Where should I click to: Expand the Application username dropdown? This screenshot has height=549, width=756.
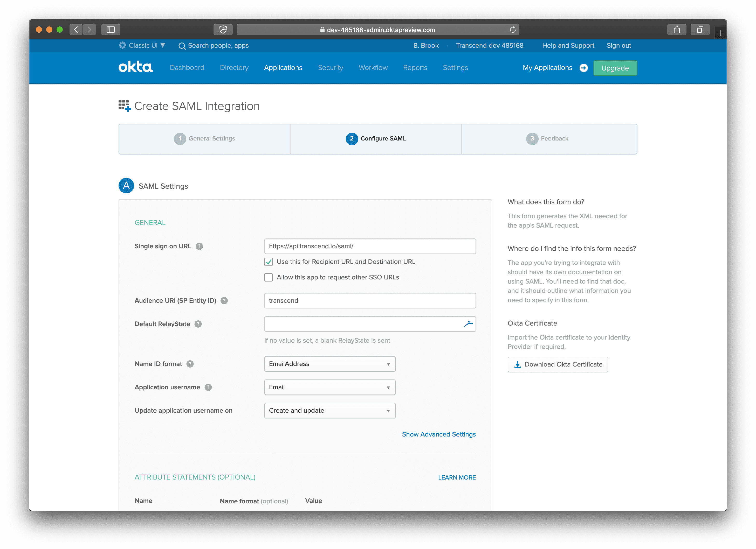(329, 387)
